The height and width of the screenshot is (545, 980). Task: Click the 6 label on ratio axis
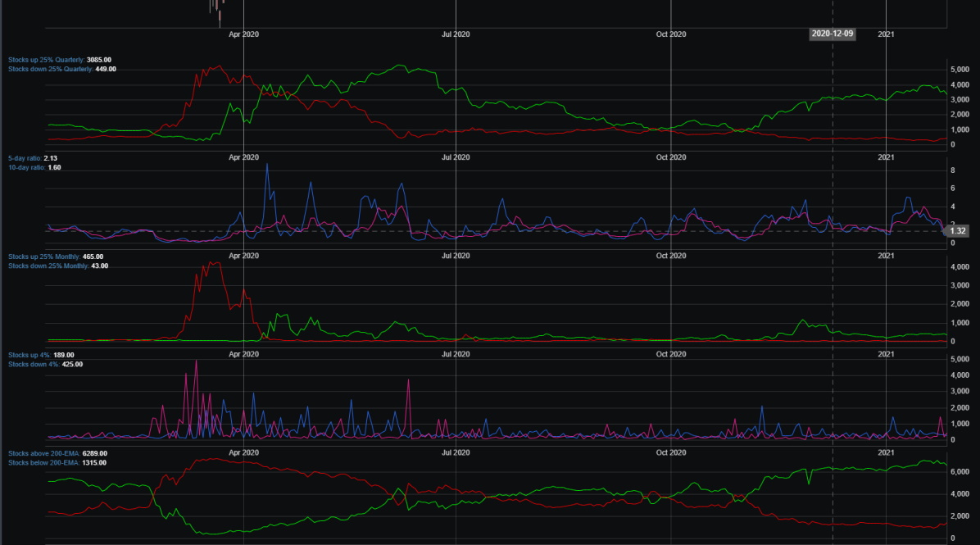click(x=952, y=188)
